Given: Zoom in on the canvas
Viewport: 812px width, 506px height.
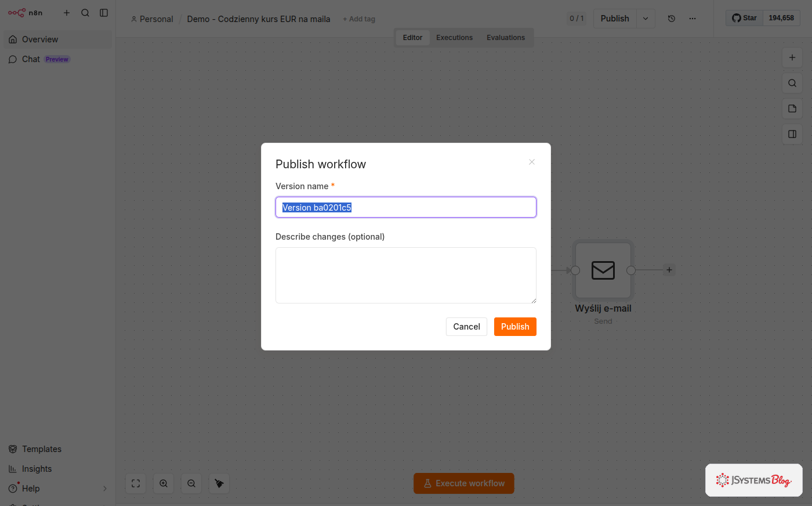Looking at the screenshot, I should click(164, 483).
